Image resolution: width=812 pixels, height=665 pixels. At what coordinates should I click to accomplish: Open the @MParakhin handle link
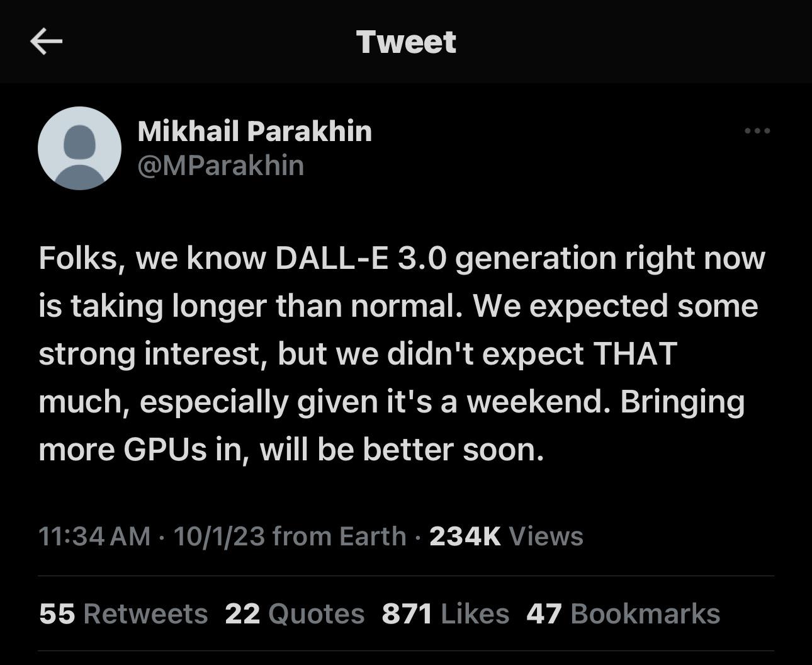220,166
